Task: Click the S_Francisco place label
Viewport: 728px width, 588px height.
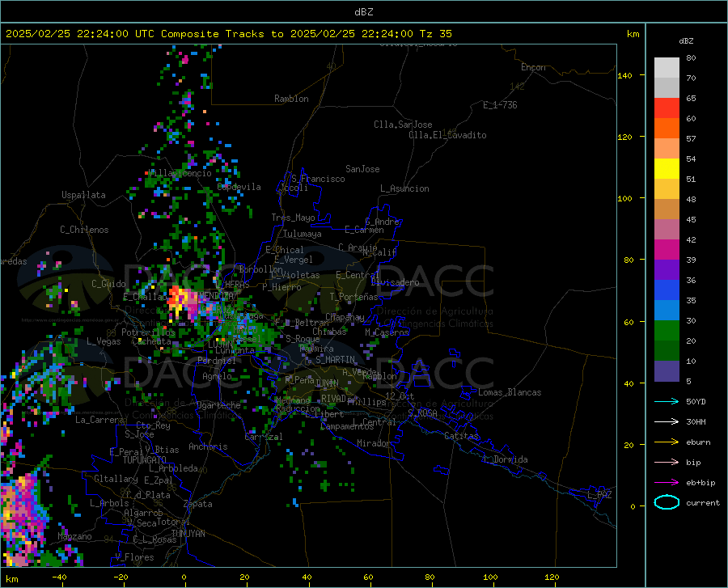Action: coord(318,179)
